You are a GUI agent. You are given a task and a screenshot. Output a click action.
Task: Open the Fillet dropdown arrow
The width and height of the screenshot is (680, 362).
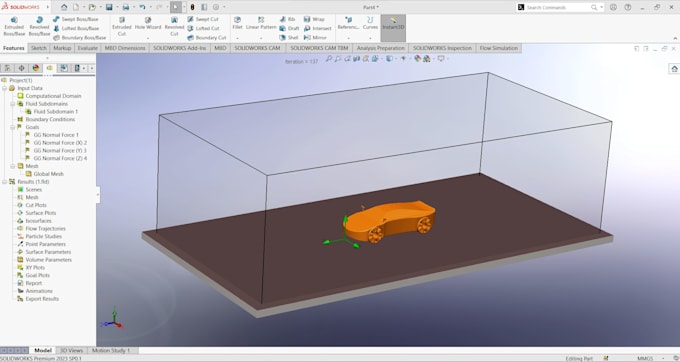pos(237,38)
